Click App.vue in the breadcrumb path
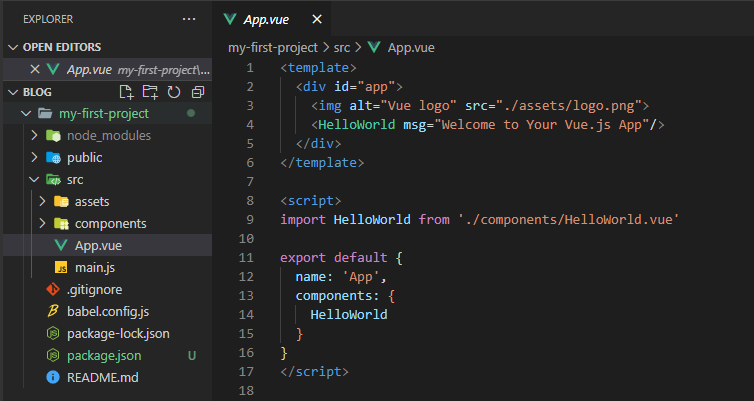The image size is (754, 401). 411,48
